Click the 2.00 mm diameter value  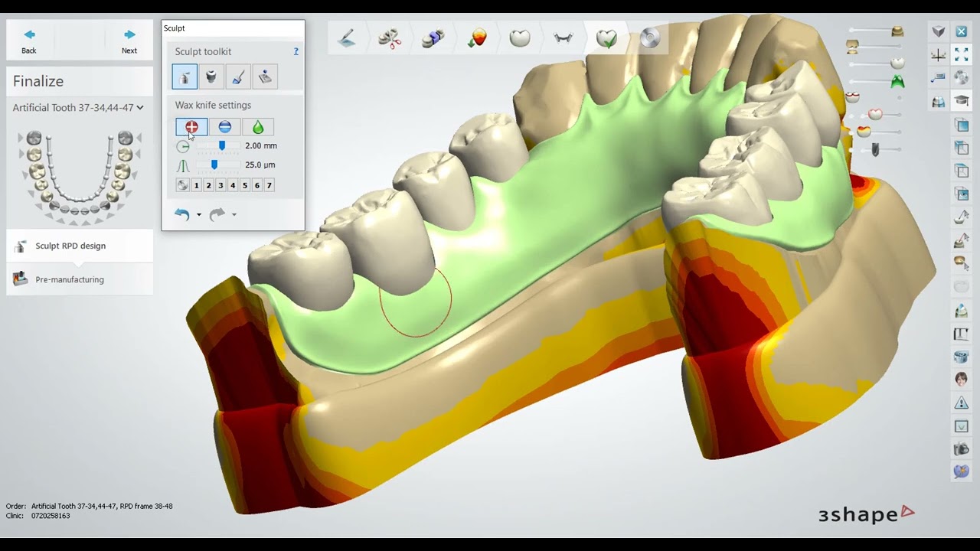(261, 145)
